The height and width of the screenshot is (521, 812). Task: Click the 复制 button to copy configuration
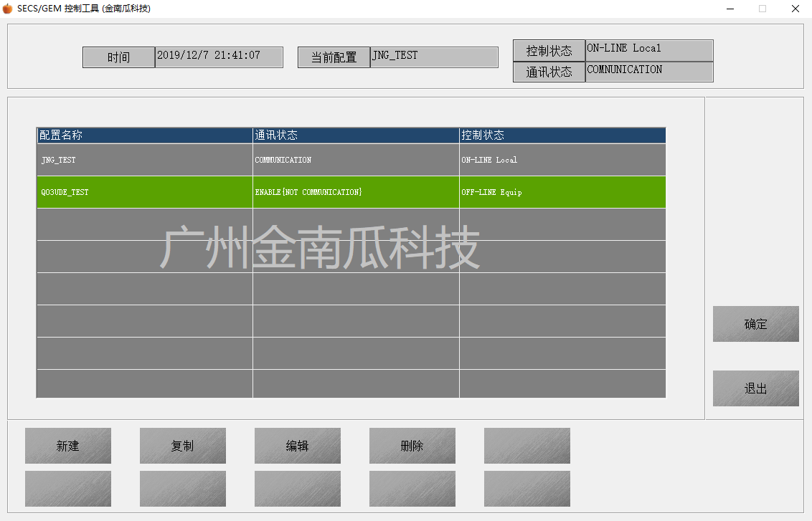183,446
